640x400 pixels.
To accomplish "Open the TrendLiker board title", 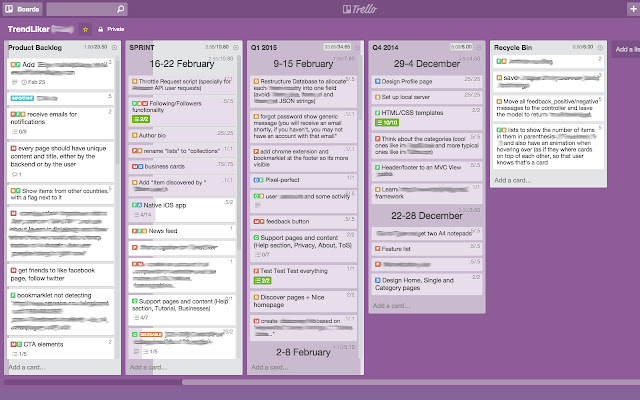I will (x=29, y=29).
